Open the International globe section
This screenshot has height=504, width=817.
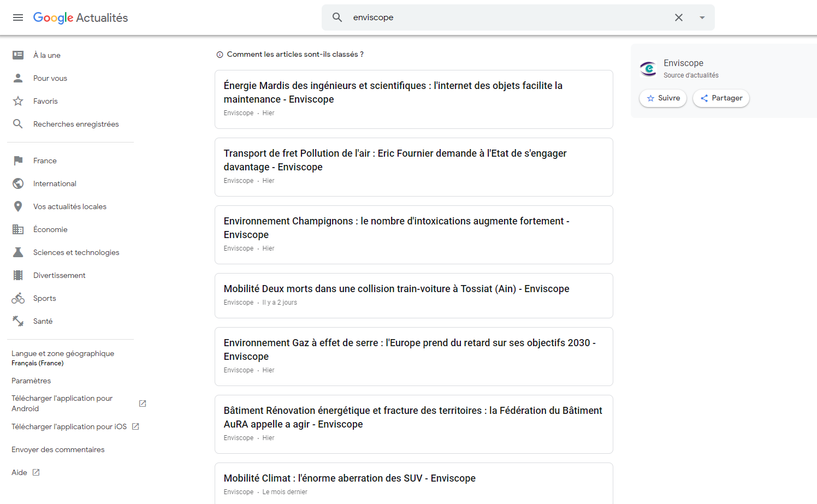pos(55,183)
